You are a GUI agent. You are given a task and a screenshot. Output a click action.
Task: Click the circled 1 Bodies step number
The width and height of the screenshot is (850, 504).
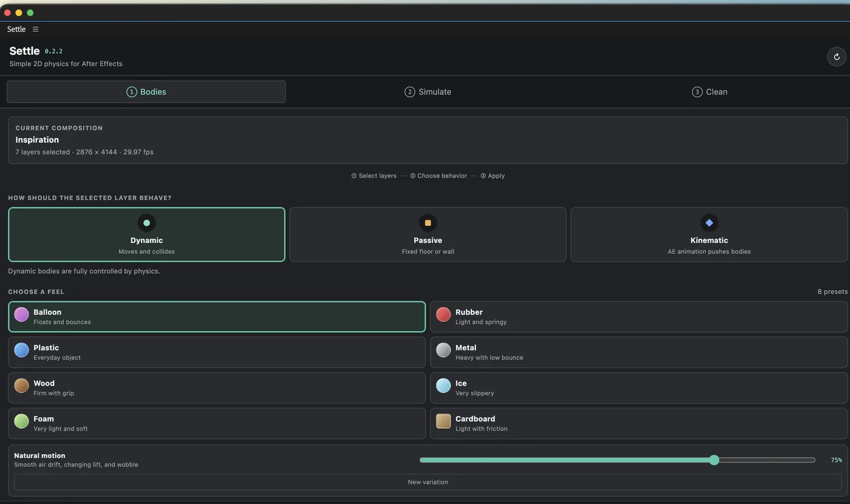(132, 92)
